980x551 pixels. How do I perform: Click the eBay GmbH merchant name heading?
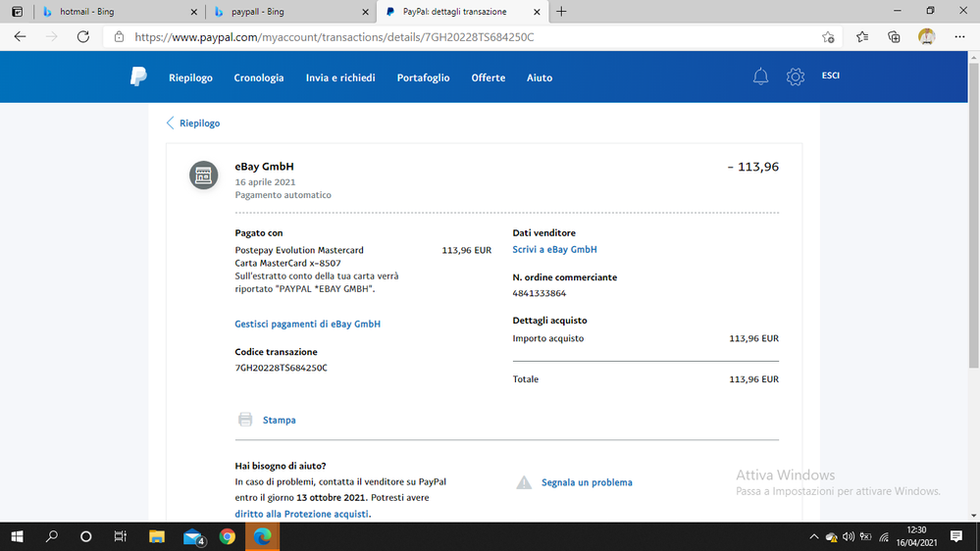(265, 166)
